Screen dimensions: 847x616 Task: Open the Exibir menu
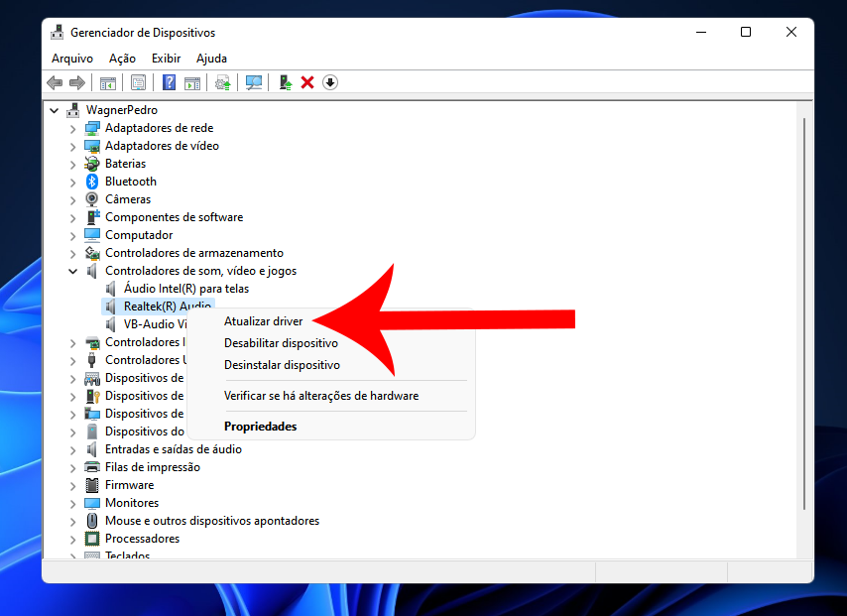pos(166,59)
